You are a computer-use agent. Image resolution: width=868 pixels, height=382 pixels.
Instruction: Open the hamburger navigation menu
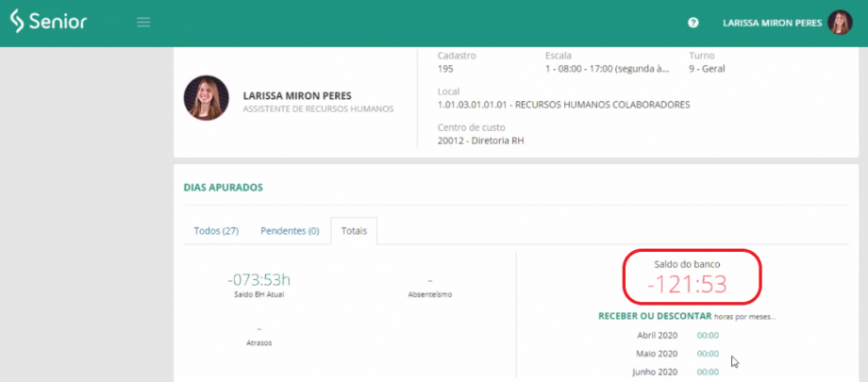143,23
